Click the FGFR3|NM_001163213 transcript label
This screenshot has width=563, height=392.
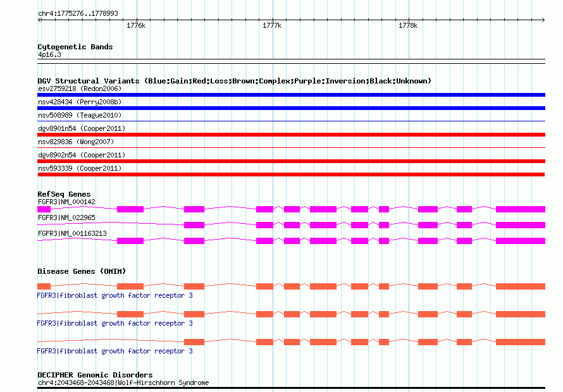(x=72, y=233)
